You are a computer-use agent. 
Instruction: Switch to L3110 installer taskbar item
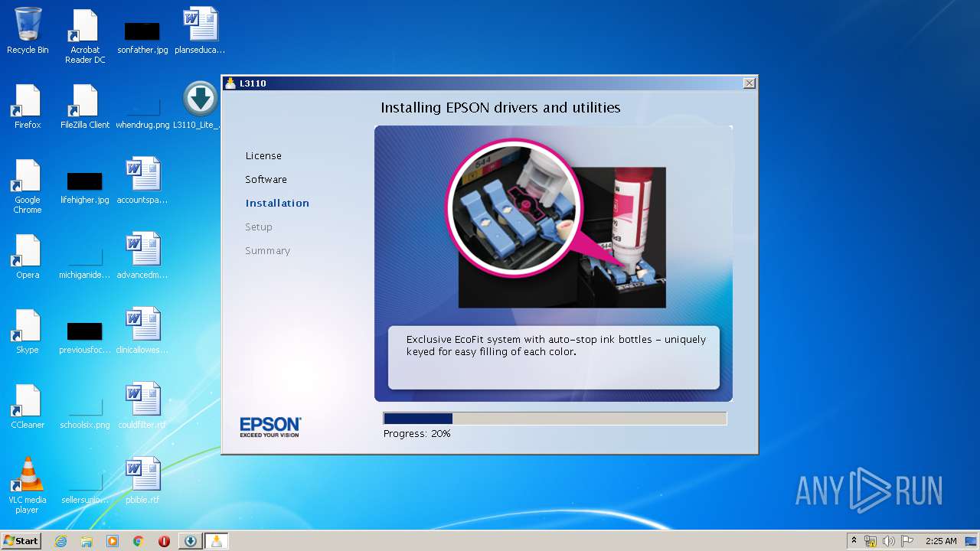[x=217, y=541]
